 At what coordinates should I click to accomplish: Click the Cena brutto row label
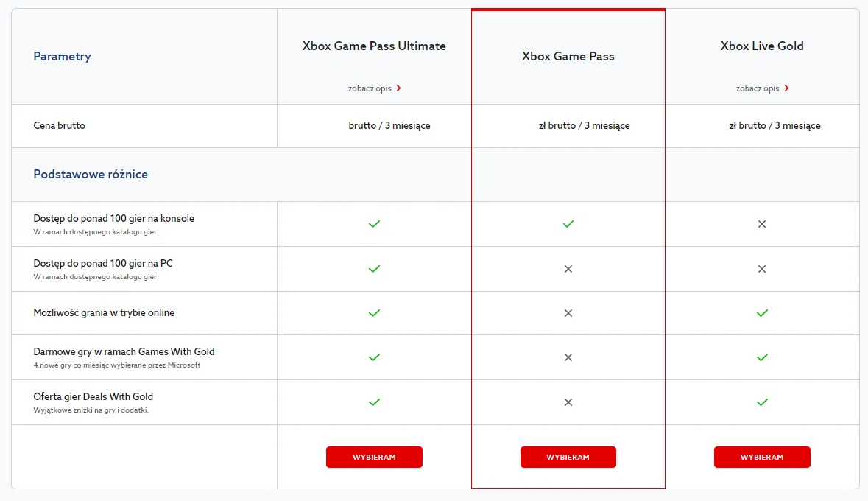59,125
